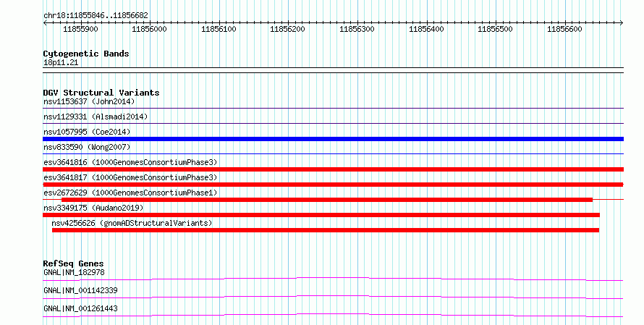Select the Cytogenetic Bands track title
The image size is (644, 325).
[86, 54]
